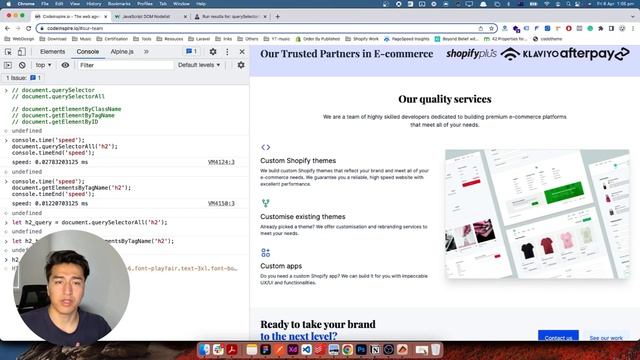Clear the console output
Viewport: 640px width, 360px height.
[22, 65]
